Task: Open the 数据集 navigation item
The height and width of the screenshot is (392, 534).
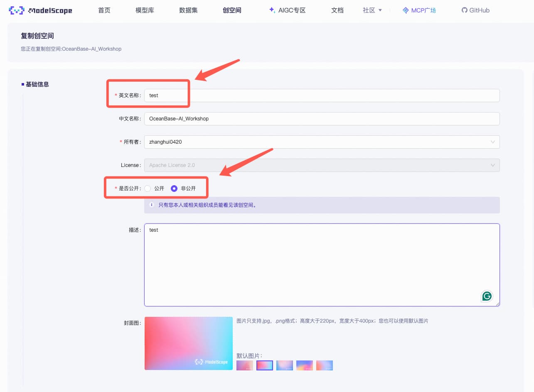Action: tap(188, 10)
